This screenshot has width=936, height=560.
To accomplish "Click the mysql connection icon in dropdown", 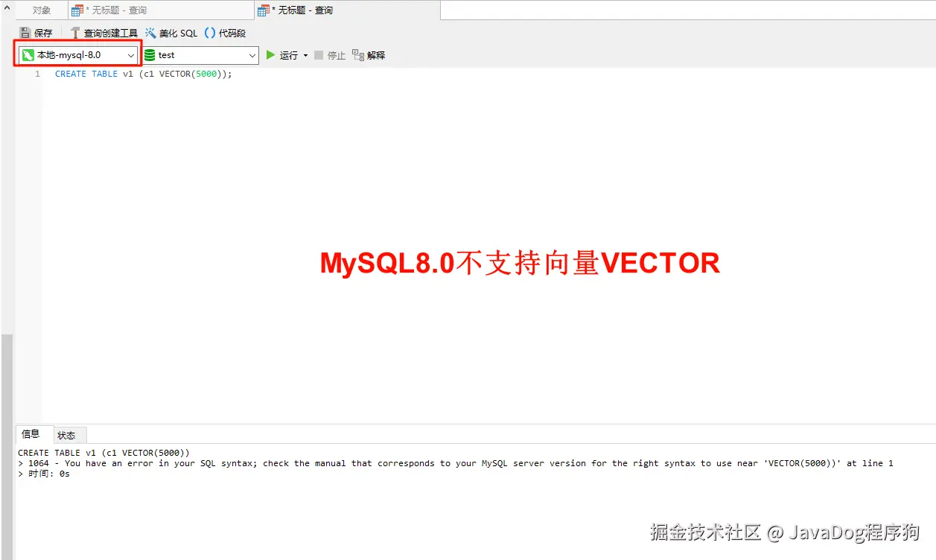I will click(x=28, y=55).
